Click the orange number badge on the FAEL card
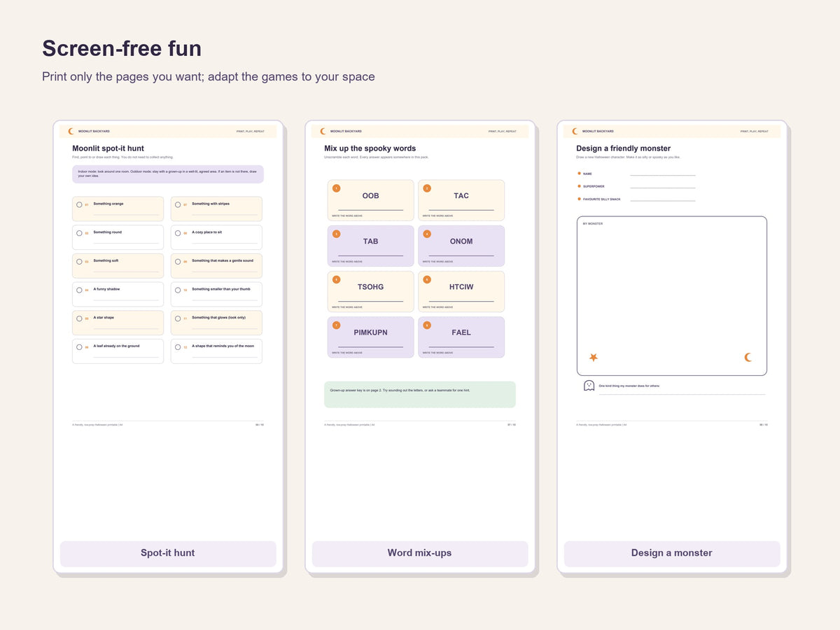840x630 pixels. (x=427, y=325)
